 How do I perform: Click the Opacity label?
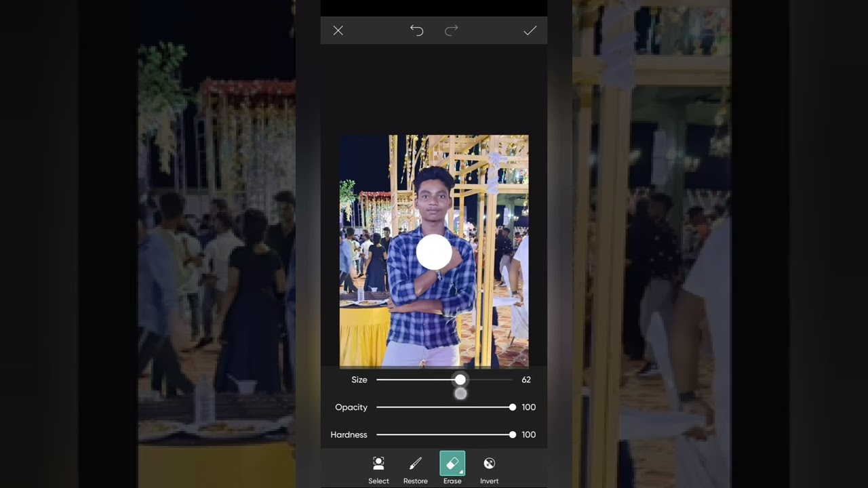[351, 407]
